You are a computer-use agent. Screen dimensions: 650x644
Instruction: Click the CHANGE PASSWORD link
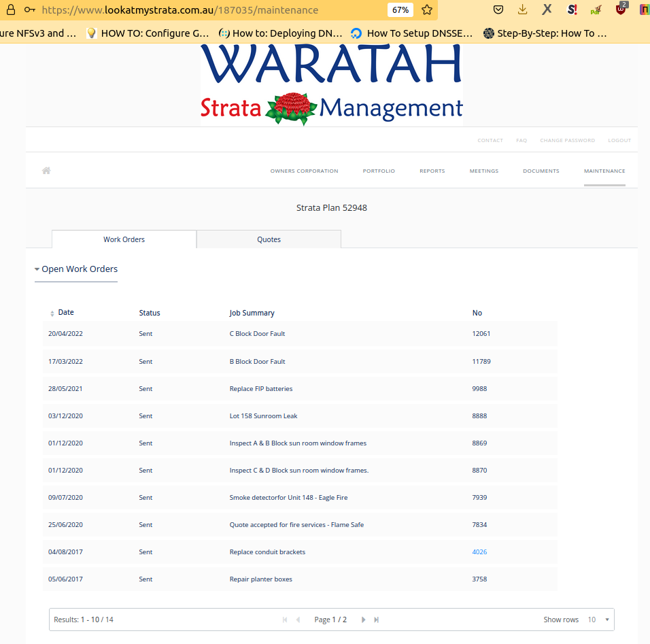568,141
